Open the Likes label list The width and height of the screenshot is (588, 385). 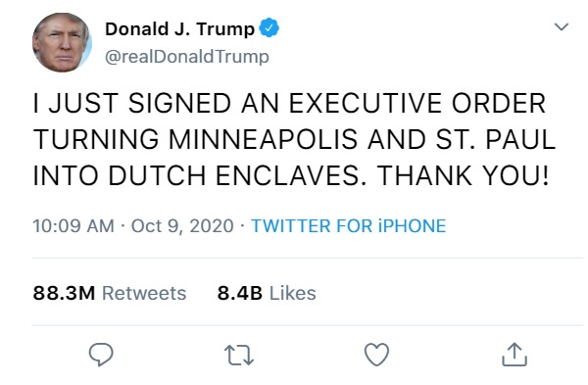pyautogui.click(x=292, y=293)
